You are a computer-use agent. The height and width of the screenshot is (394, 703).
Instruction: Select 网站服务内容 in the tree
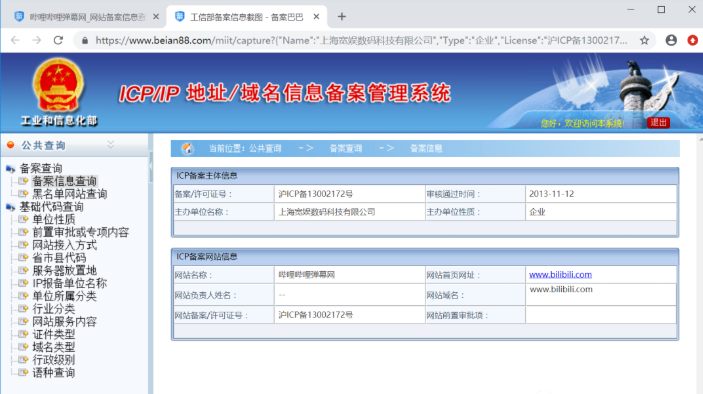click(x=64, y=321)
